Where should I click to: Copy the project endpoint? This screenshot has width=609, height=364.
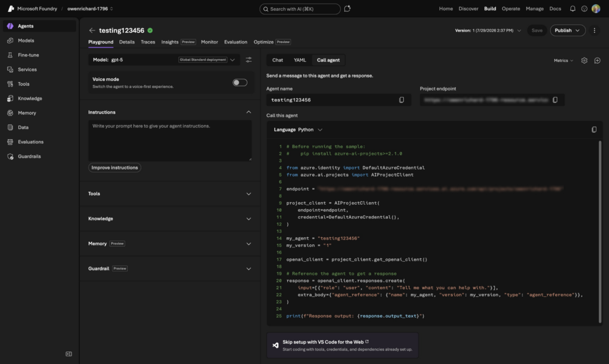tap(555, 100)
